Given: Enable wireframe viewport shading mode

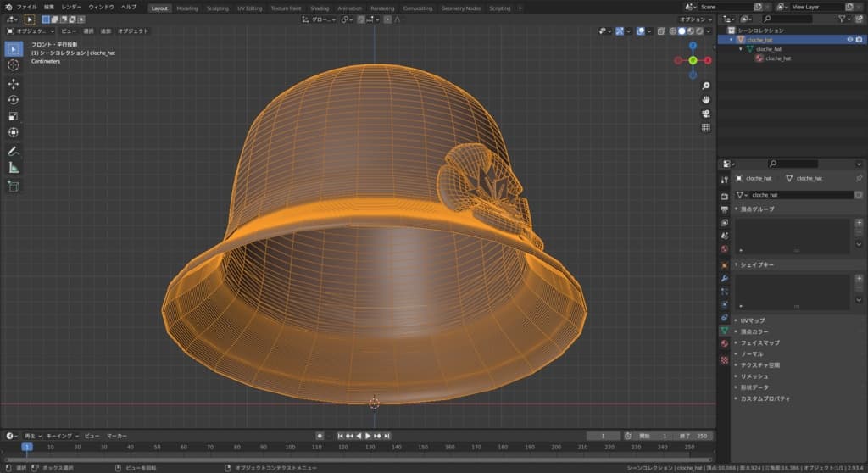Looking at the screenshot, I should coord(673,31).
